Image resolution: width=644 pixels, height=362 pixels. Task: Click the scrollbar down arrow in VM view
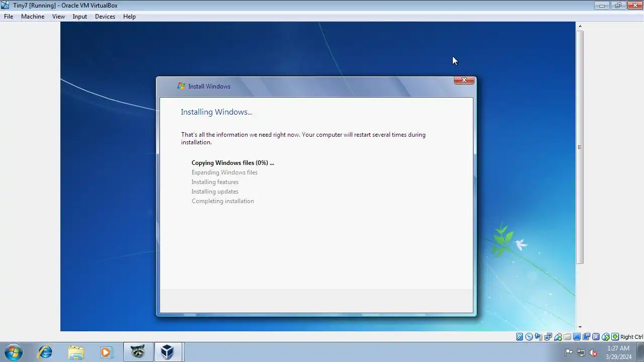pos(580,327)
